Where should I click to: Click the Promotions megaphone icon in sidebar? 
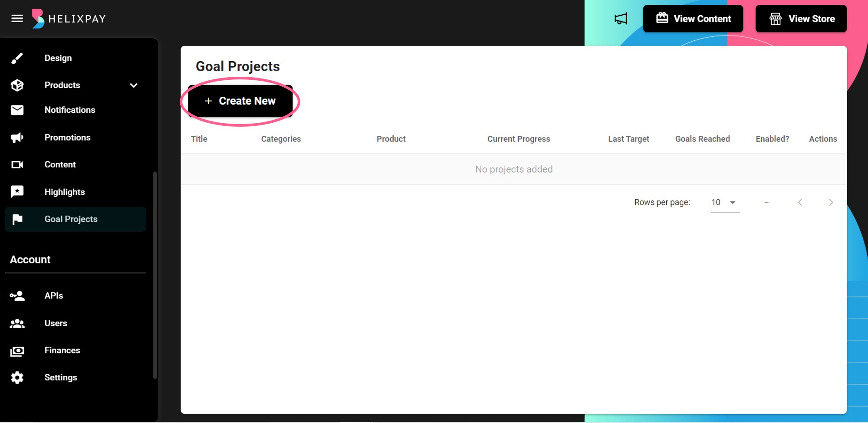[x=17, y=138]
